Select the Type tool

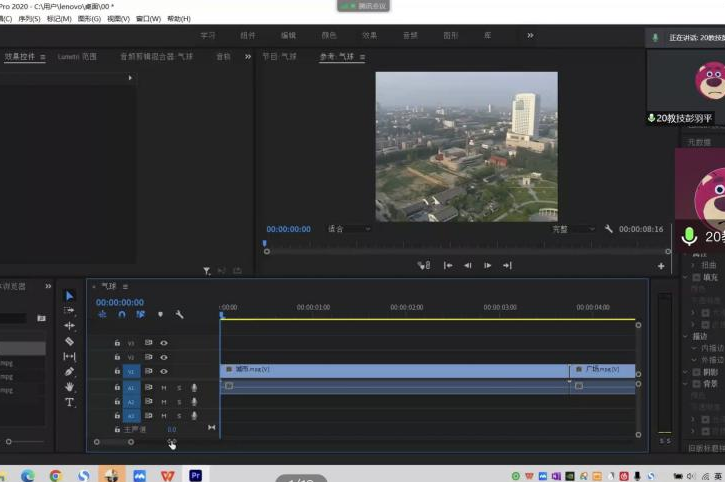pyautogui.click(x=70, y=402)
